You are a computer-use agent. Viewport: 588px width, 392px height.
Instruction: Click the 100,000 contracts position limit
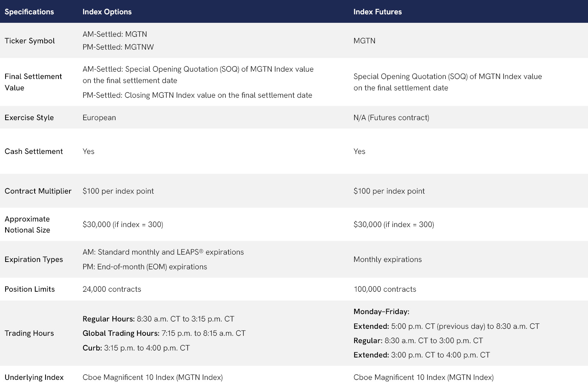pyautogui.click(x=385, y=289)
